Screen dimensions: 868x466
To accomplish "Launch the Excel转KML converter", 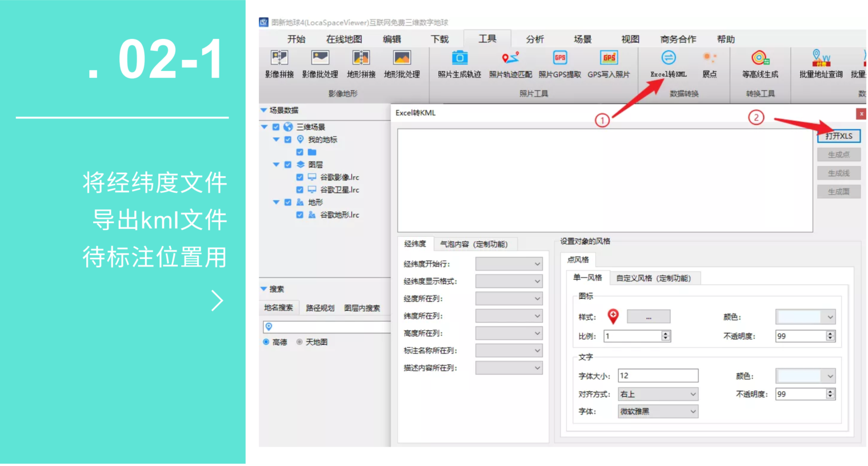I will coord(669,64).
